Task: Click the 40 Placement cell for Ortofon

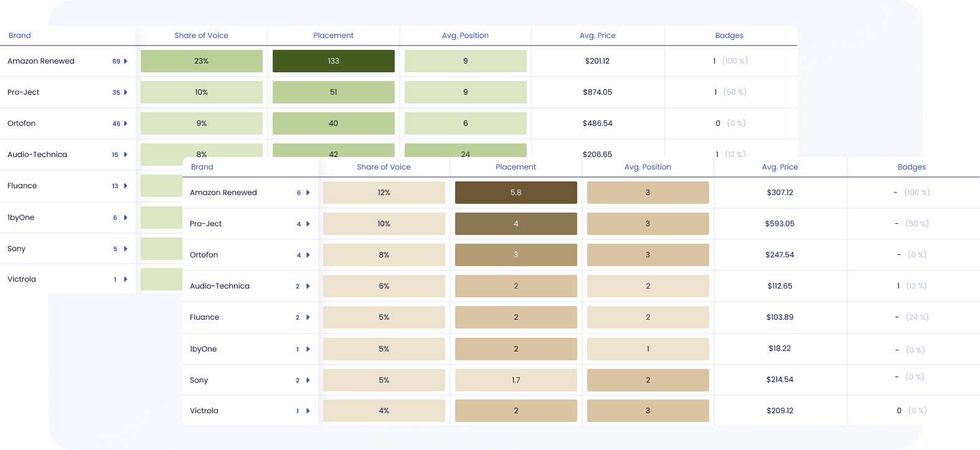Action: tap(334, 123)
